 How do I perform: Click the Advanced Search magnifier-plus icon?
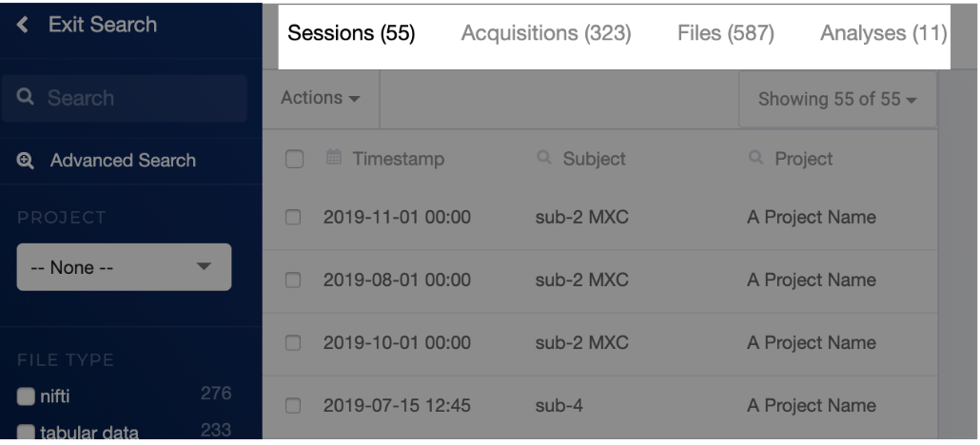point(26,161)
